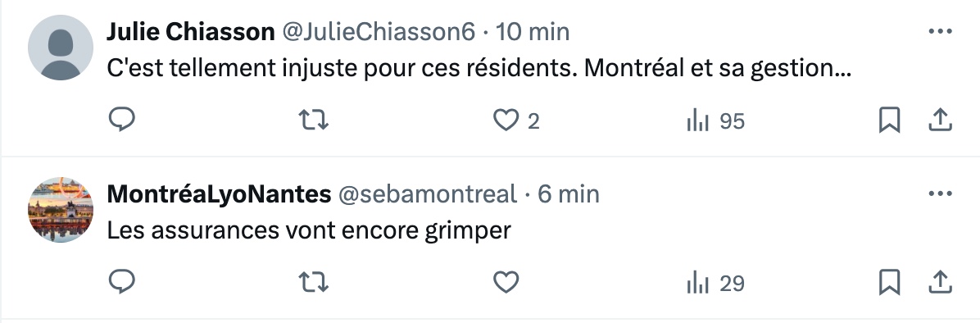Like the tweet about assurances
Viewport: 980px width, 323px height.
(x=506, y=283)
